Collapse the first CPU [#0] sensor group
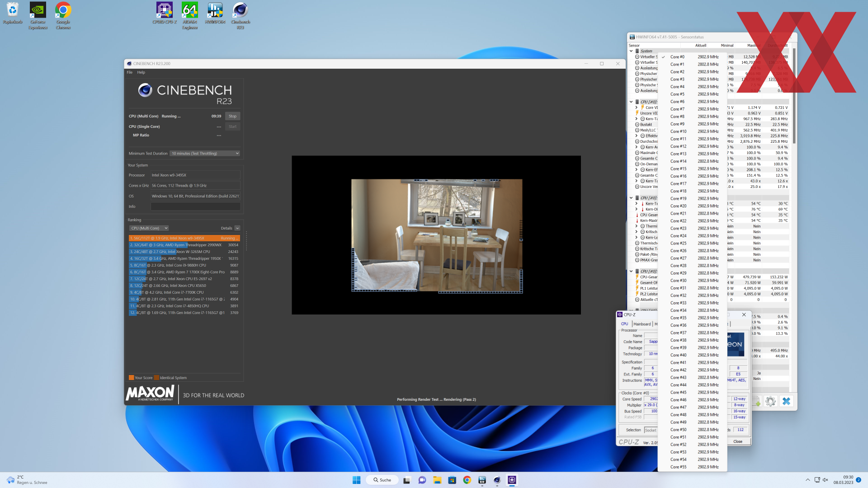Image resolution: width=868 pixels, height=488 pixels. [631, 102]
